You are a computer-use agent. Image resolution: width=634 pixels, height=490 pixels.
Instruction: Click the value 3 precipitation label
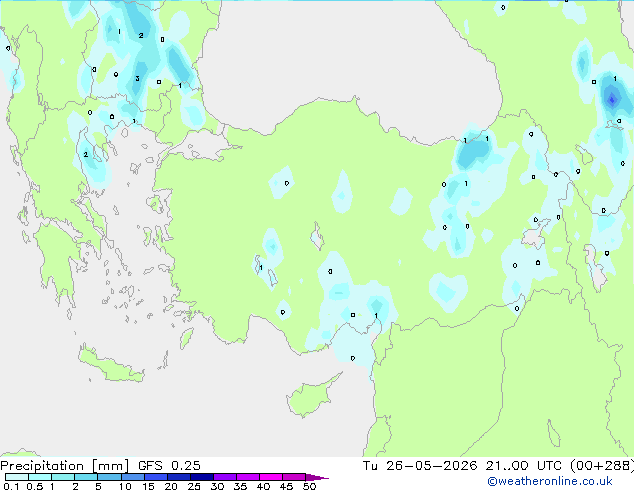coord(137,78)
